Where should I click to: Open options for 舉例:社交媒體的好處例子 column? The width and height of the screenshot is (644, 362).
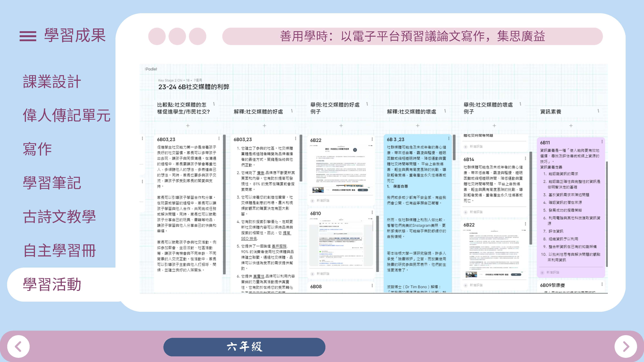coord(367,104)
